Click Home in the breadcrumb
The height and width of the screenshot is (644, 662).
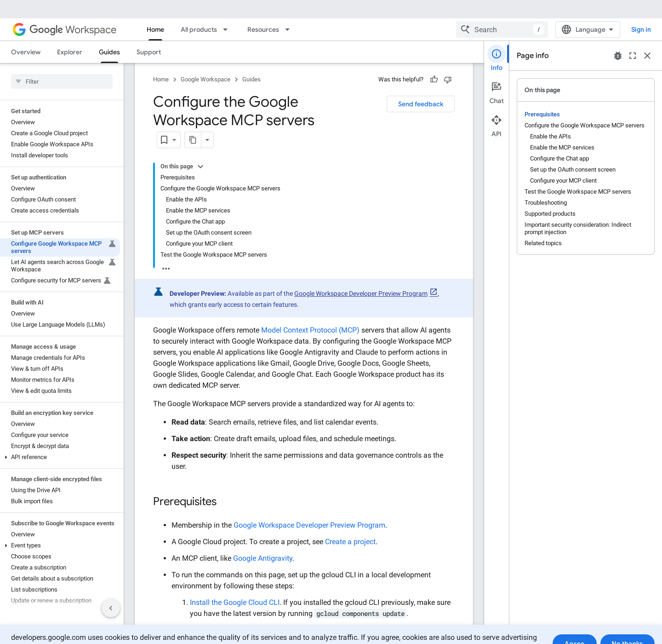tap(161, 80)
